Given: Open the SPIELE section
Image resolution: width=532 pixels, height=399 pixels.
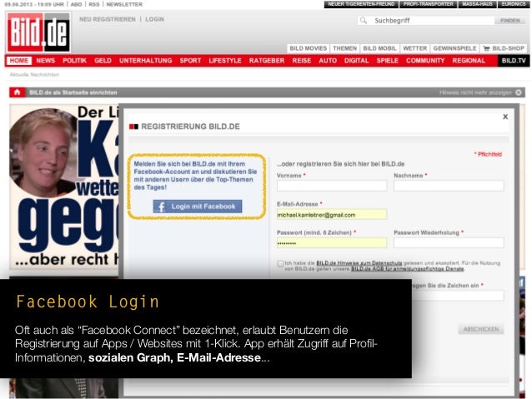Looking at the screenshot, I should click(x=387, y=61).
